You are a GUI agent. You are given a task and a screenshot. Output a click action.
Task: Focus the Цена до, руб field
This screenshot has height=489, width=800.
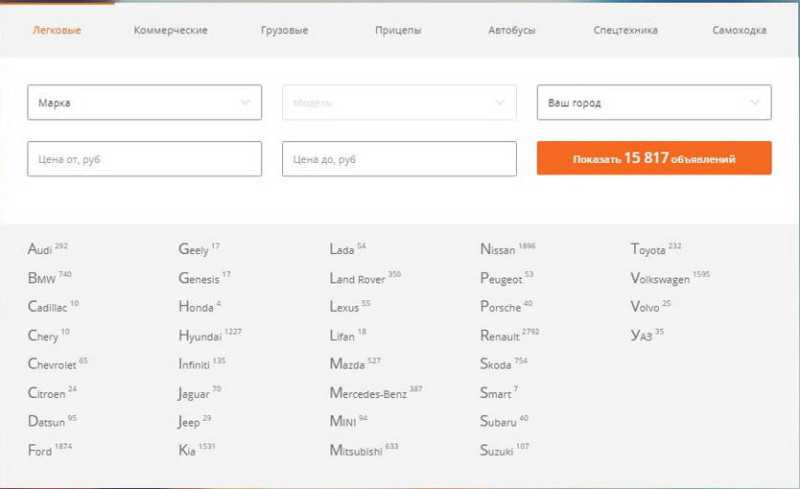coord(399,159)
